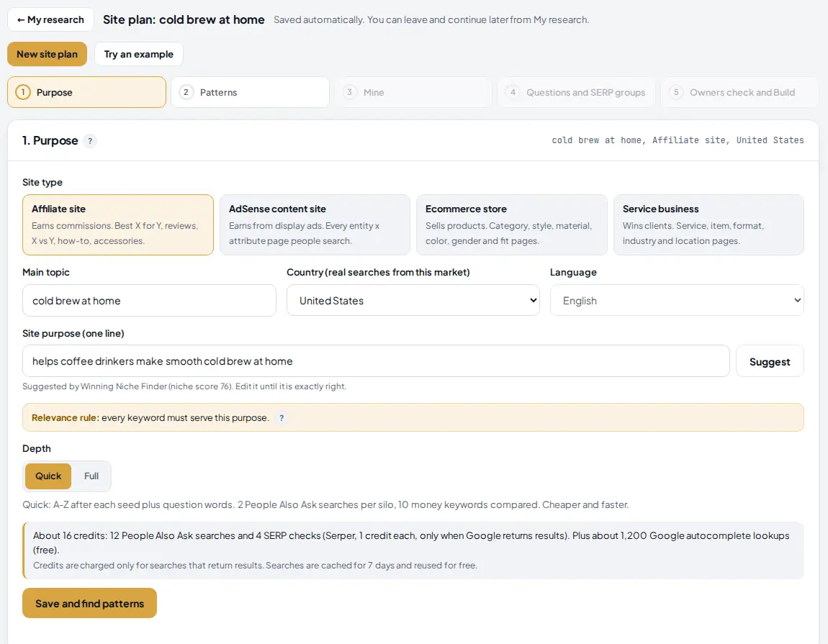Open the Owners check and Build step

tap(739, 92)
